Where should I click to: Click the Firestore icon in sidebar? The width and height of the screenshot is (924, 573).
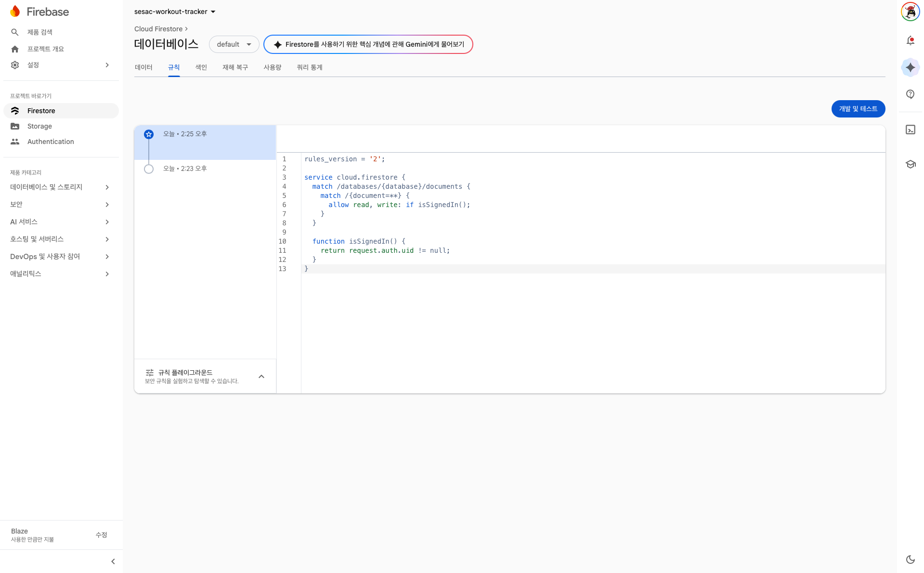tap(15, 111)
